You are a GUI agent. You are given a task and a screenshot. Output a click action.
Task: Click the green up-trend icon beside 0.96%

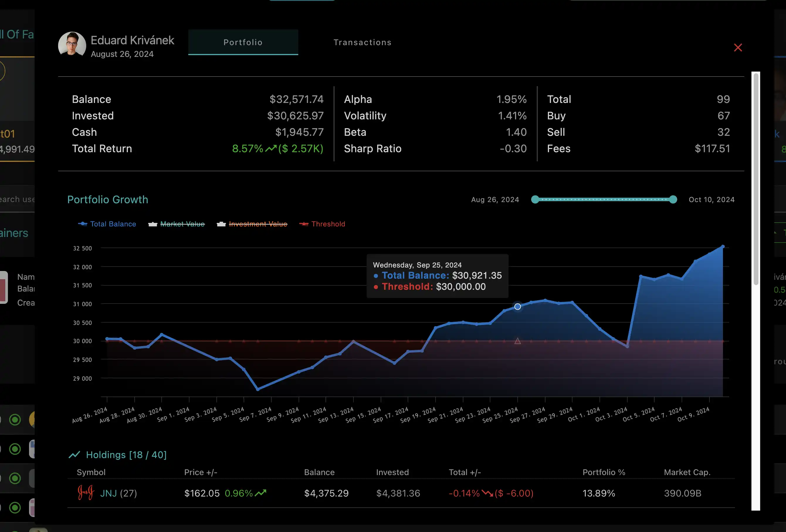click(x=260, y=493)
